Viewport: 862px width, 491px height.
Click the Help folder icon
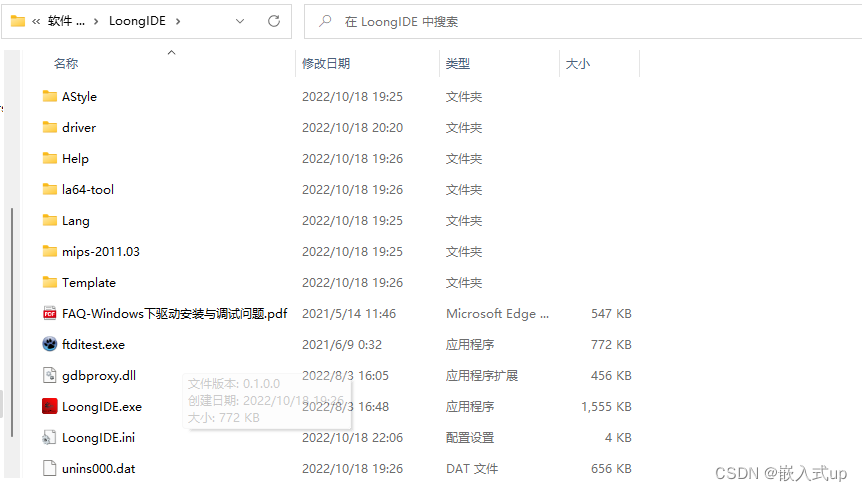pyautogui.click(x=49, y=158)
